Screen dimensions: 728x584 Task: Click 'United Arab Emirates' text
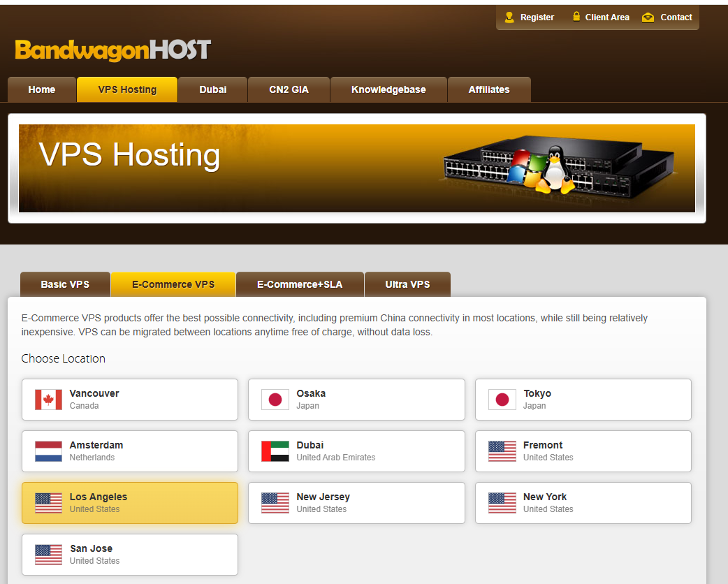(x=335, y=458)
